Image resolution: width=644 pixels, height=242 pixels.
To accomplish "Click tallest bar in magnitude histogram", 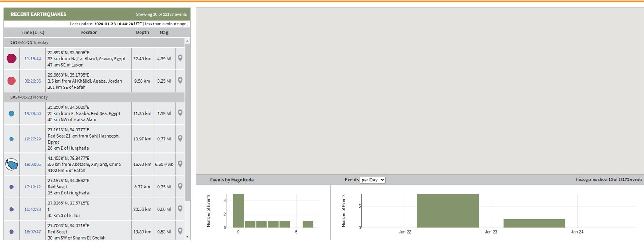I will (238, 211).
